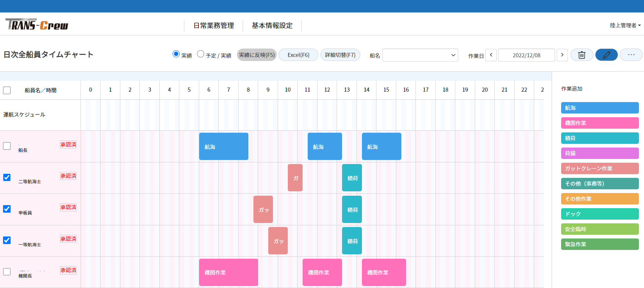
Task: Click 一等航海士's 積荷 block
Action: 352,241
